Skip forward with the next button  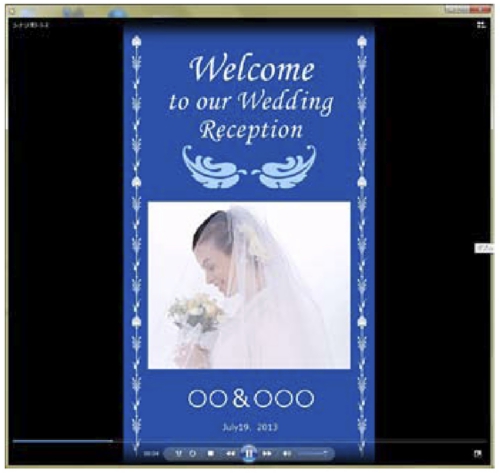point(267,453)
